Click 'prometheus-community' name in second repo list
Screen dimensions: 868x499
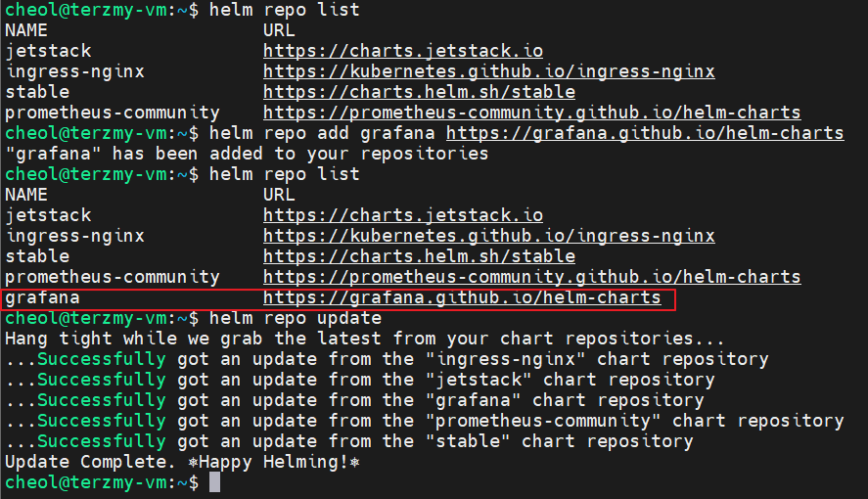(x=113, y=277)
